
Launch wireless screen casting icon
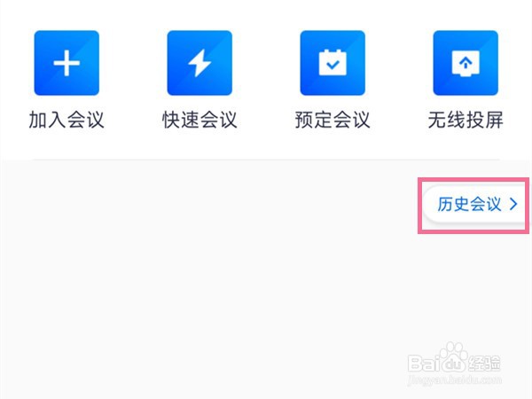pos(465,63)
